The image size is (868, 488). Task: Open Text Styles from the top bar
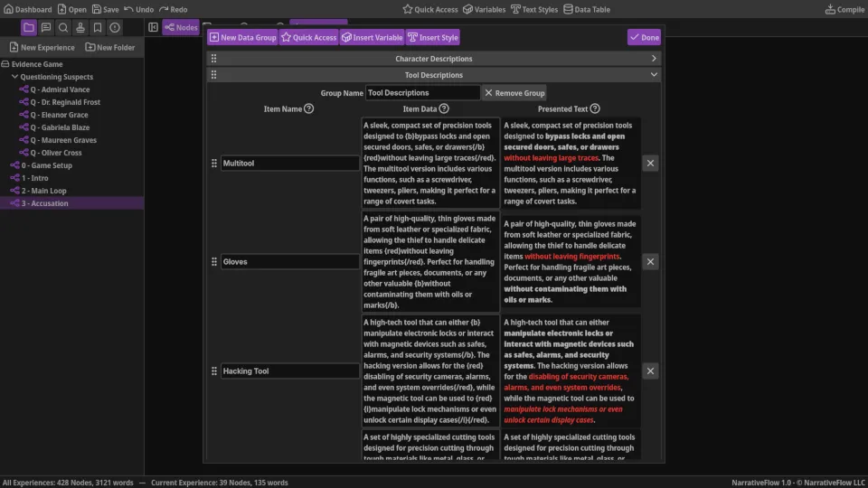[x=533, y=9]
